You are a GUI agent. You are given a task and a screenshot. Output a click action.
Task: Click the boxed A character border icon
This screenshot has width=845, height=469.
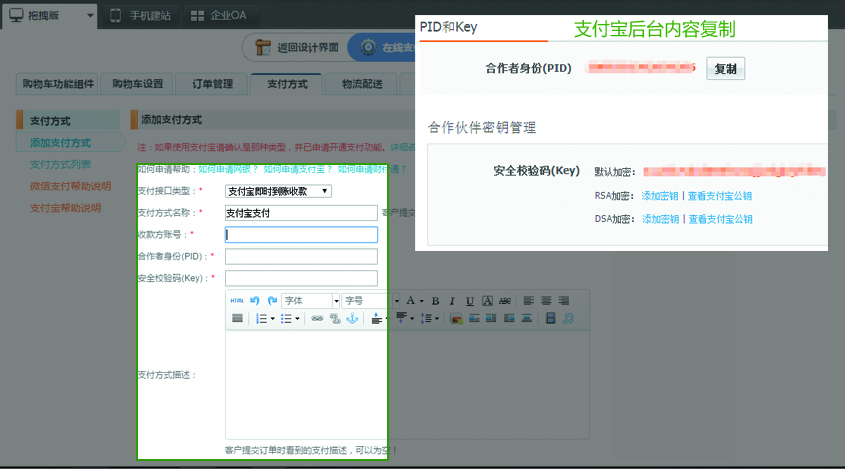click(487, 301)
